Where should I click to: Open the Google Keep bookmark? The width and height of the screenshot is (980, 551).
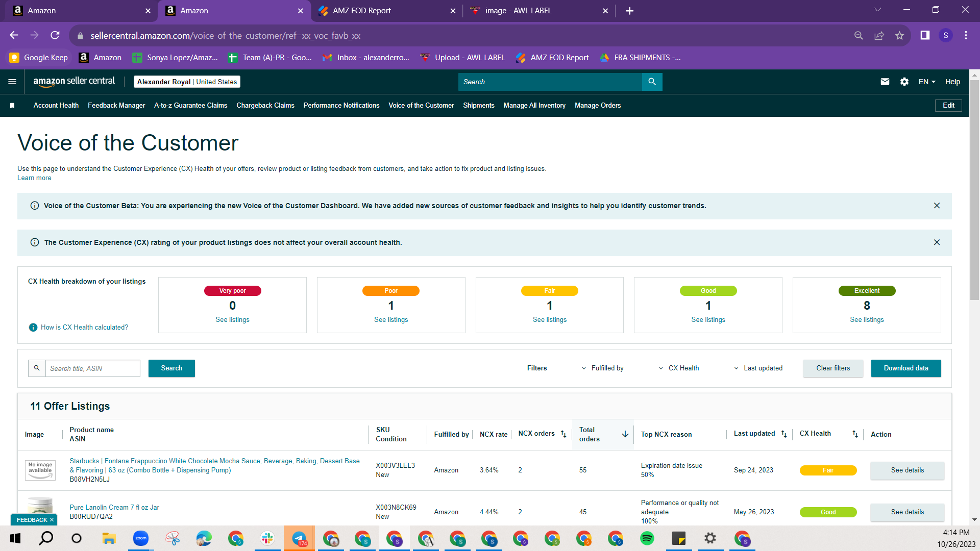pos(39,58)
